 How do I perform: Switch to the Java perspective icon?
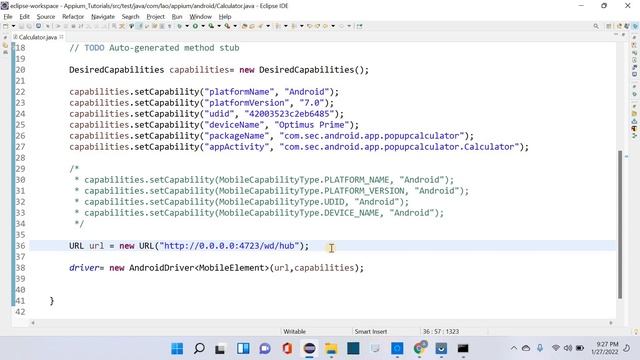620,26
